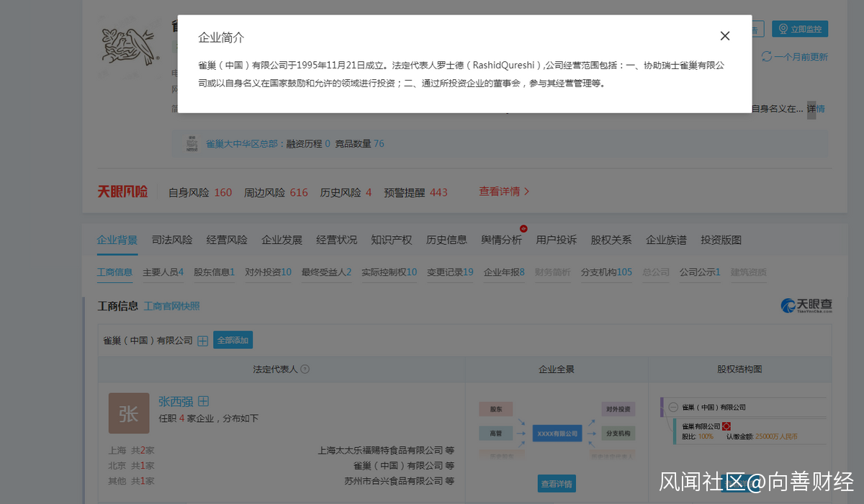Viewport: 864px width, 504px height.
Task: Click the 天眼查 logo in 工商信息 header
Action: point(806,307)
